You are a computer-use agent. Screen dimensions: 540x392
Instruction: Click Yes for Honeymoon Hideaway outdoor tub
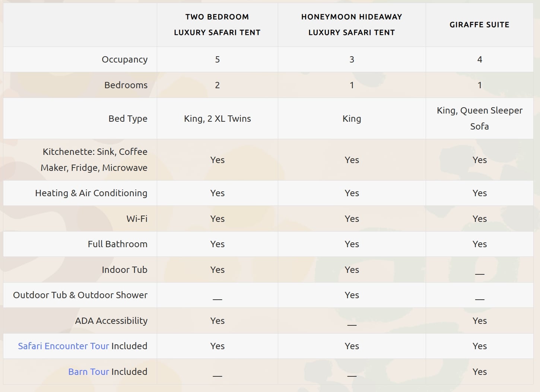point(352,295)
